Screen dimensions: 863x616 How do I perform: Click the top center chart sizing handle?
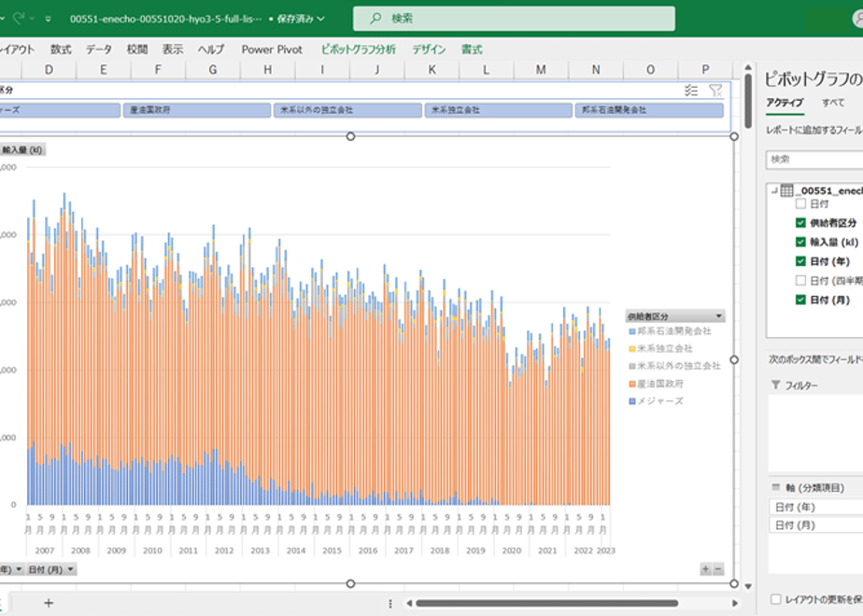click(x=350, y=136)
